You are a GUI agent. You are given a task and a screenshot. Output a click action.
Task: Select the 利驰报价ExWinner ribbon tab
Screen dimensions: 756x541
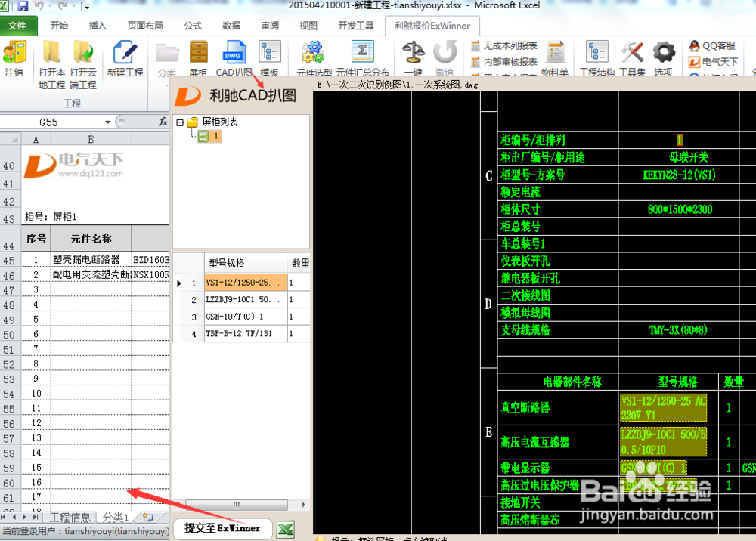(x=432, y=26)
